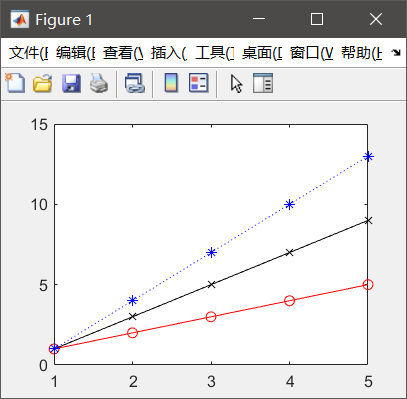
Task: Click the New Figure toolbar icon
Action: 15,83
